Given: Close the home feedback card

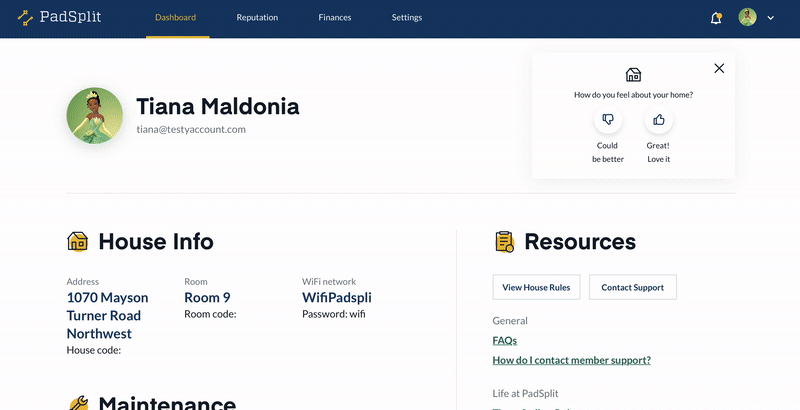Looking at the screenshot, I should [719, 68].
